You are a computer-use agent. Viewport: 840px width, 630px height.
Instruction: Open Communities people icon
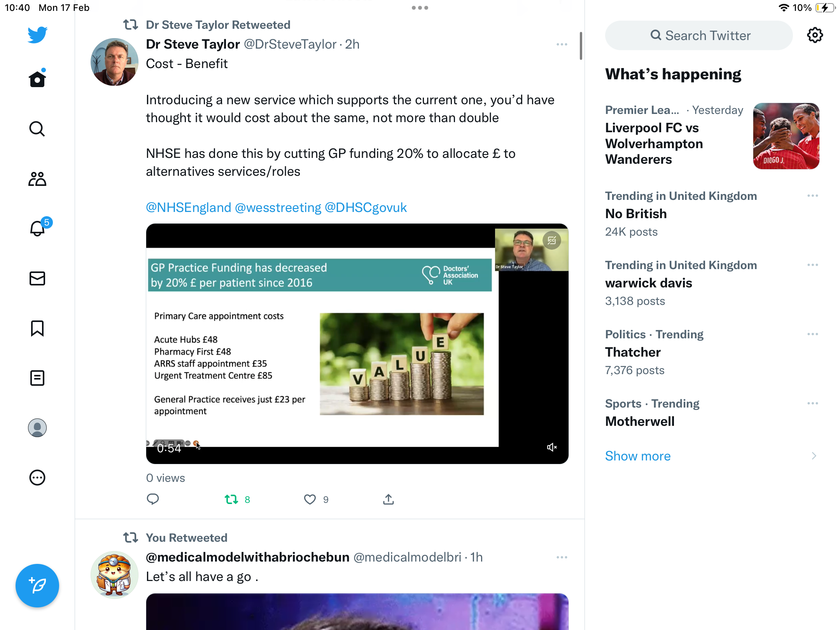pyautogui.click(x=37, y=179)
